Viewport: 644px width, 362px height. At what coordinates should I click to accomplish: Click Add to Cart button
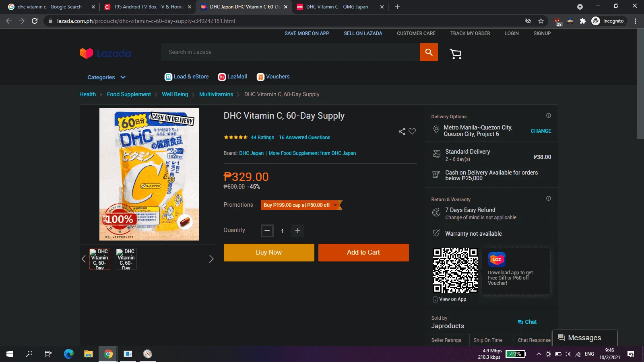[363, 253]
